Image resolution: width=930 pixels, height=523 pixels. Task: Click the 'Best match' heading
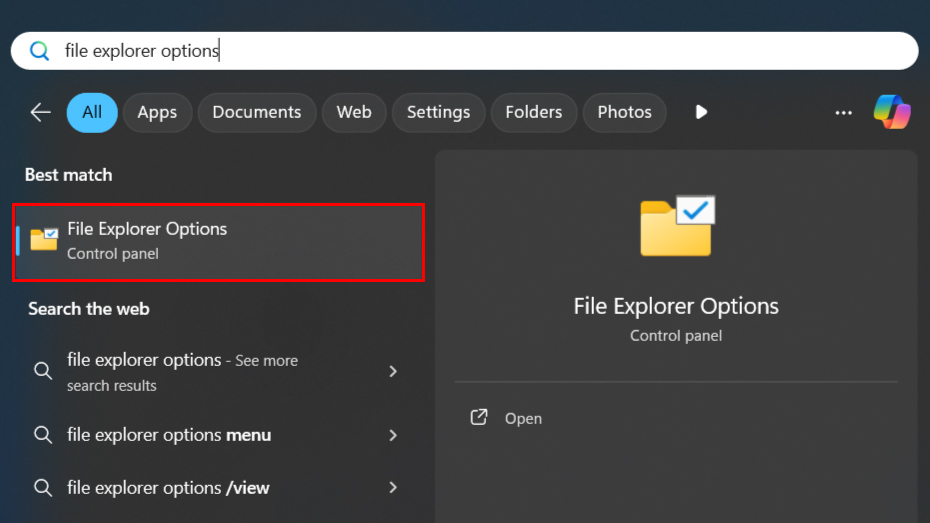[x=69, y=175]
